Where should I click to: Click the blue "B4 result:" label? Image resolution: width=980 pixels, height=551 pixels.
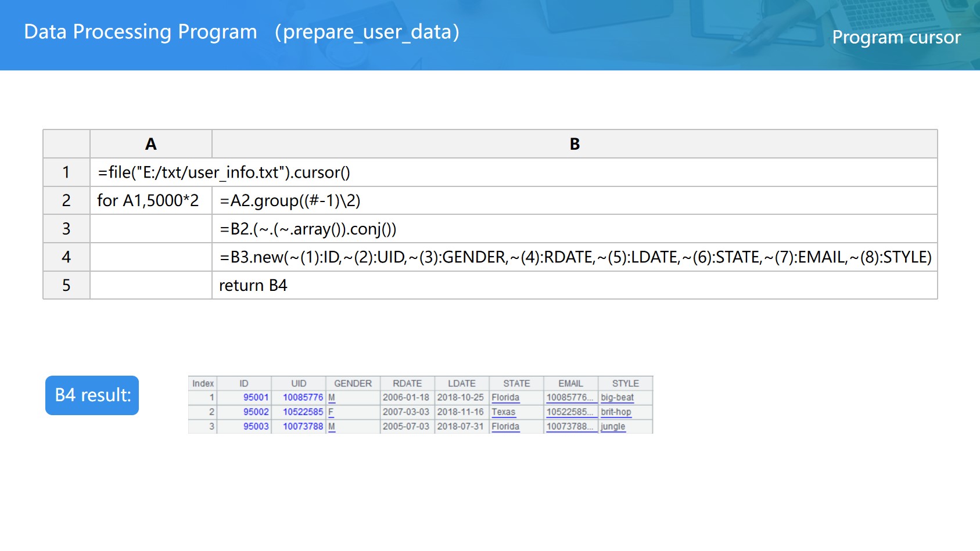point(92,395)
